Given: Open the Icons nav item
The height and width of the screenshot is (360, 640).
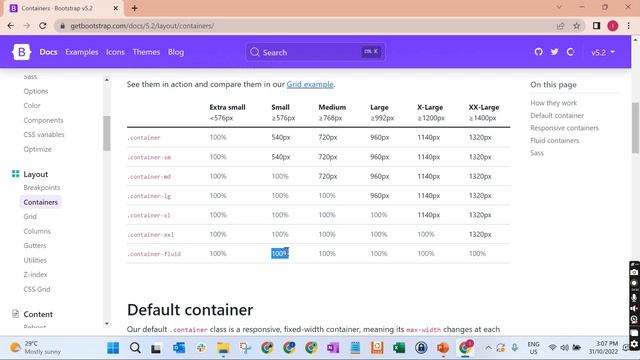Looking at the screenshot, I should tap(115, 52).
